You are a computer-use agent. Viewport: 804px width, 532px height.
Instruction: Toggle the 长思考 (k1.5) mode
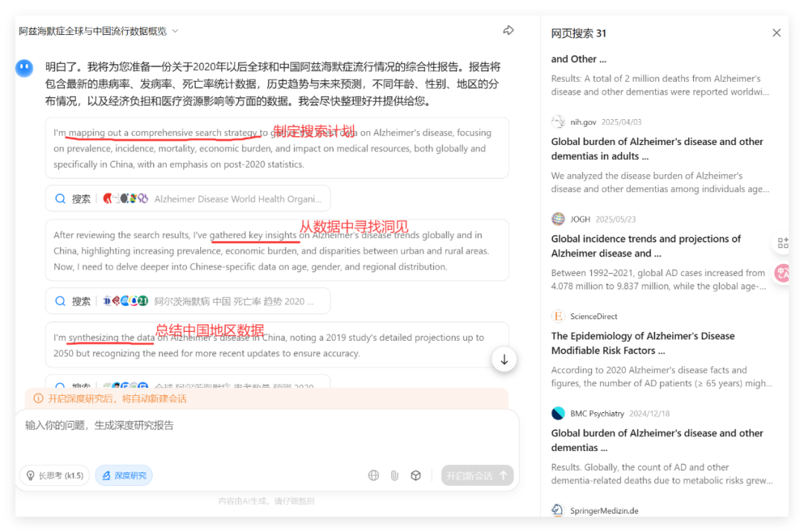point(55,475)
